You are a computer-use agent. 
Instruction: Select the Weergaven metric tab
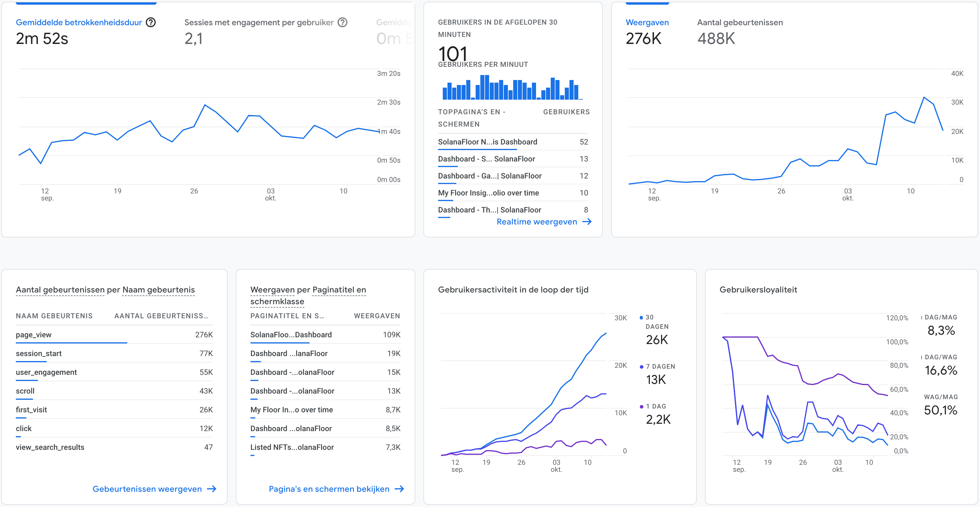[x=647, y=23]
